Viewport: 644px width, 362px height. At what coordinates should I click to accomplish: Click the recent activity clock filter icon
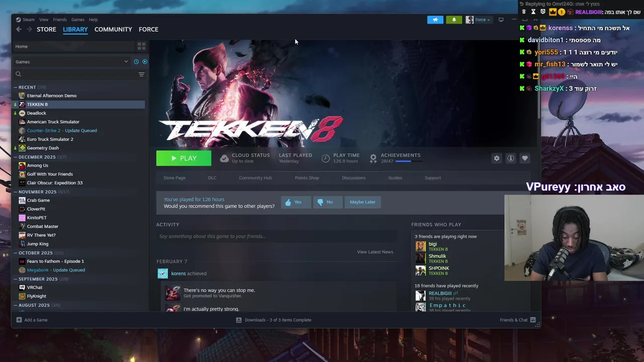point(136,61)
